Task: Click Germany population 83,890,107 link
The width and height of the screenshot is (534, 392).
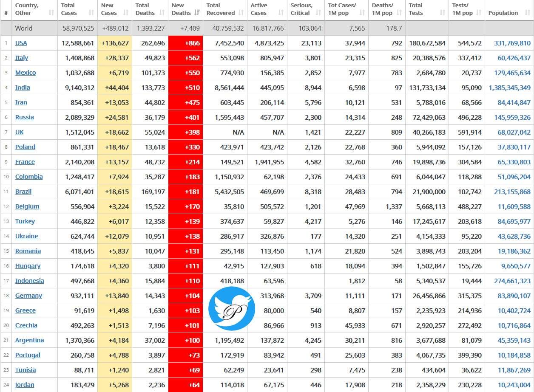Action: pos(514,296)
